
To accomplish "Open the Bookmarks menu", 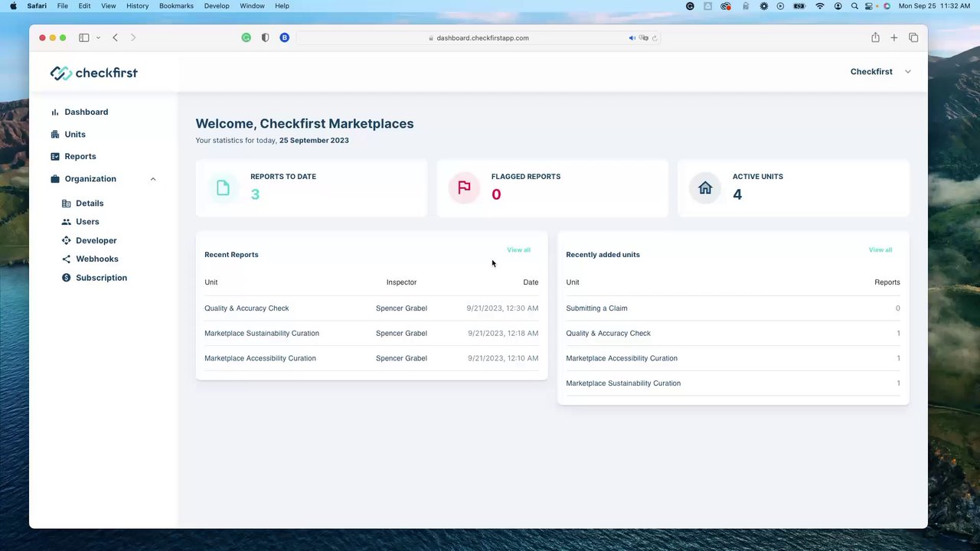I will coord(176,6).
